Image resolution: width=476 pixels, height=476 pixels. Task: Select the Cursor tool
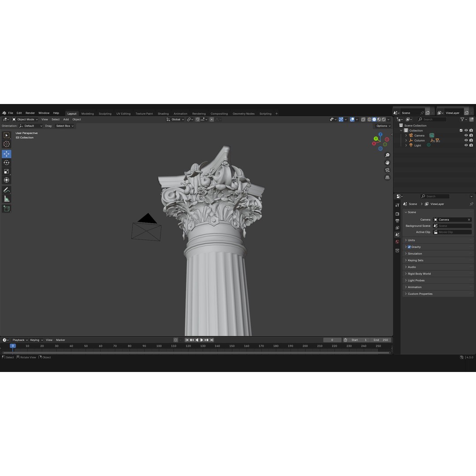[x=7, y=144]
